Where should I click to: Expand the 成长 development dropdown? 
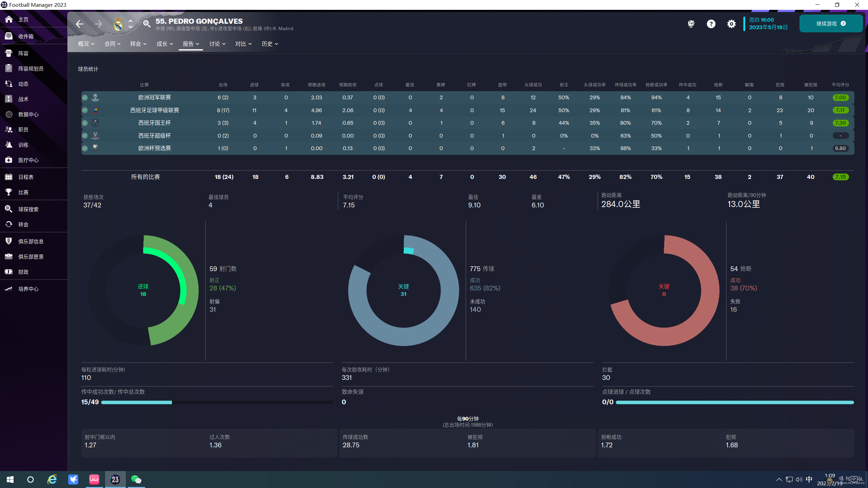[165, 44]
